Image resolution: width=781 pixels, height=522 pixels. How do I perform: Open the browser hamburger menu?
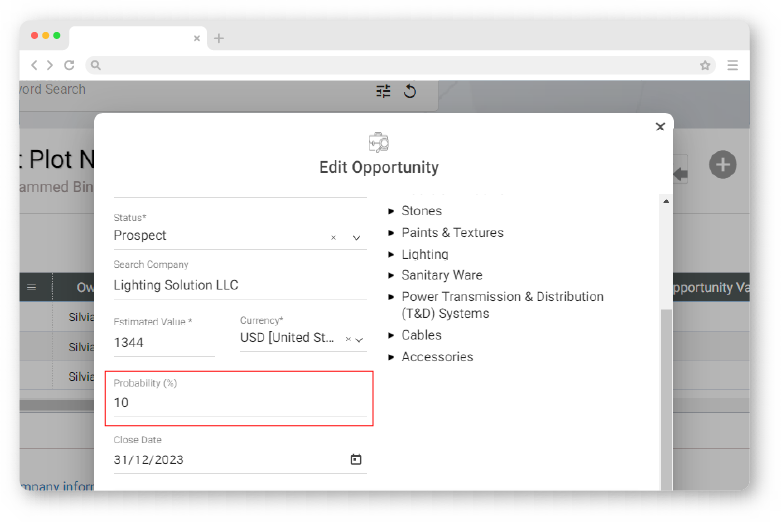point(733,65)
